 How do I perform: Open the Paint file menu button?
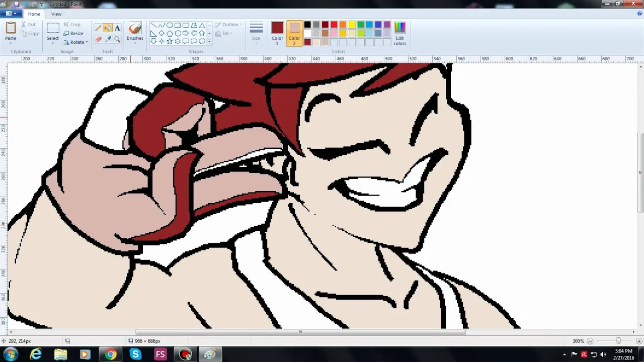(11, 14)
